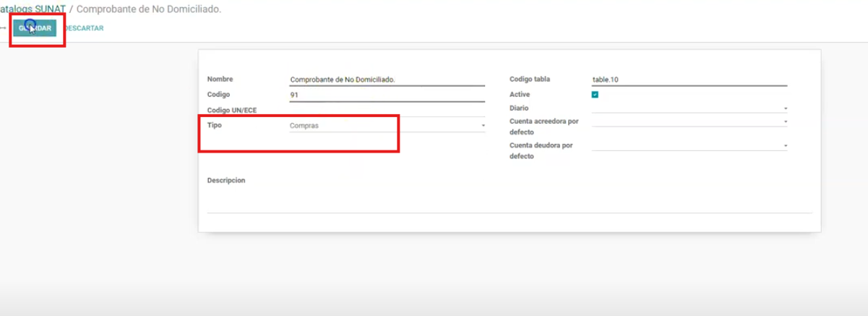This screenshot has height=316, width=868.
Task: Click the Active field label
Action: pos(520,94)
